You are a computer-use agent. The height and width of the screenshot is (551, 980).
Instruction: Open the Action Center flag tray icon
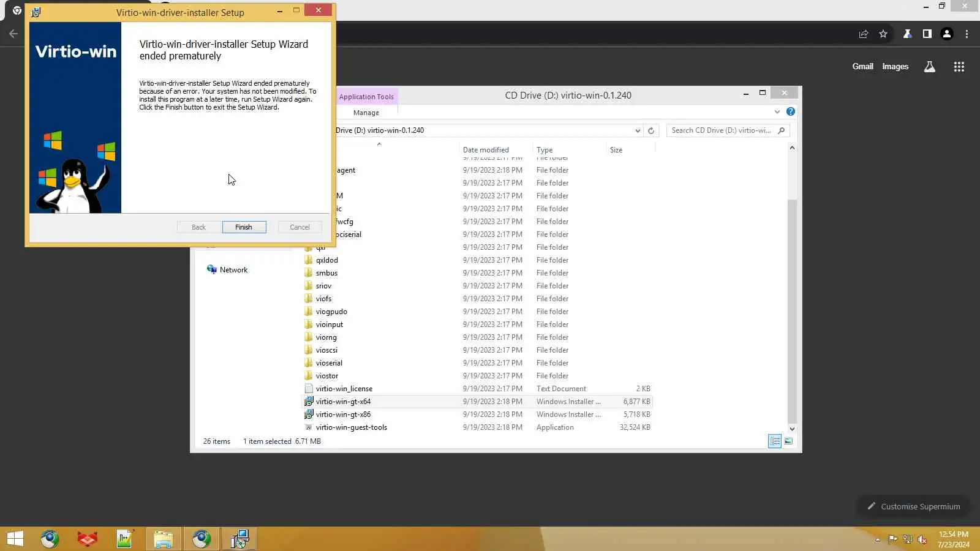click(893, 539)
